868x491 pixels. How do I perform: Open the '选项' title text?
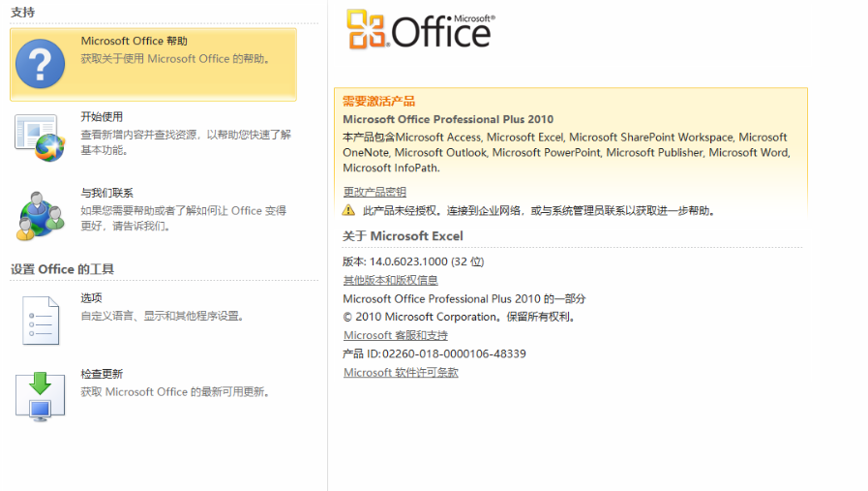coord(91,298)
